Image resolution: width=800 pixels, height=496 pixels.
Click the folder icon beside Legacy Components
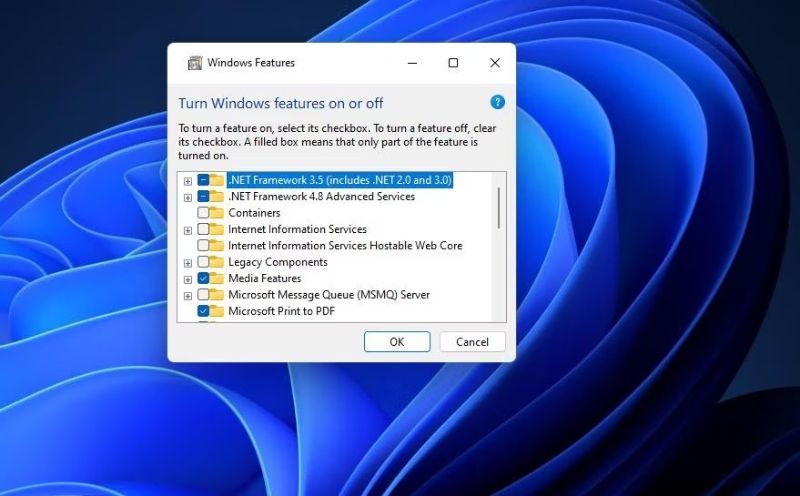218,262
